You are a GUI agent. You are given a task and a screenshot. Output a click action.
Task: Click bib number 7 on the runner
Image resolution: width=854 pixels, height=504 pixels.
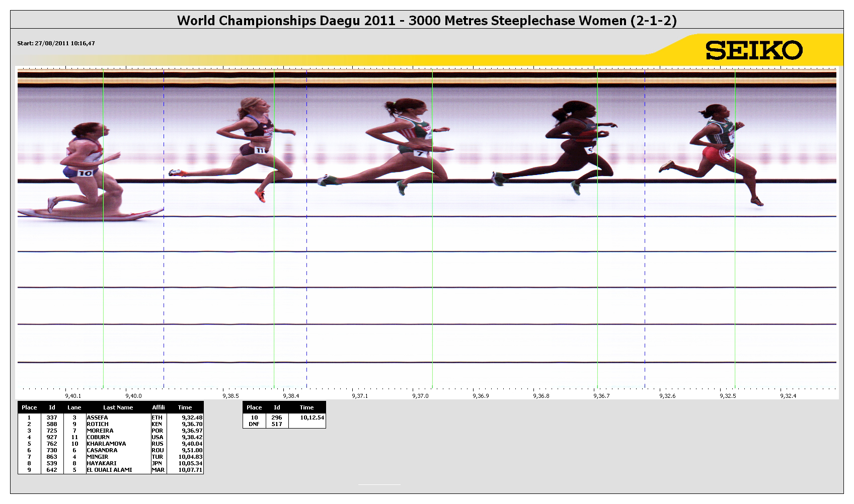pyautogui.click(x=420, y=153)
